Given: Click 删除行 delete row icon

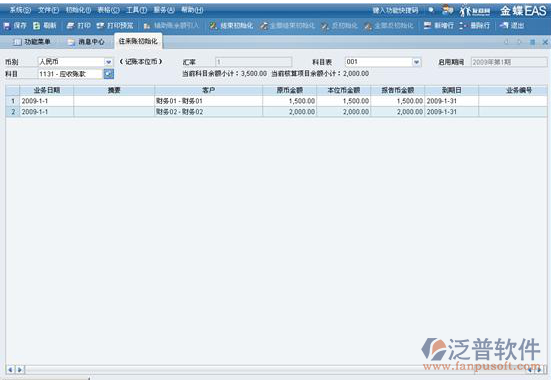Looking at the screenshot, I should (x=463, y=26).
